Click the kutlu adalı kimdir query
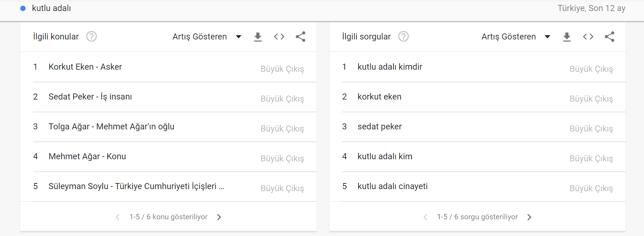The image size is (644, 236). click(390, 67)
